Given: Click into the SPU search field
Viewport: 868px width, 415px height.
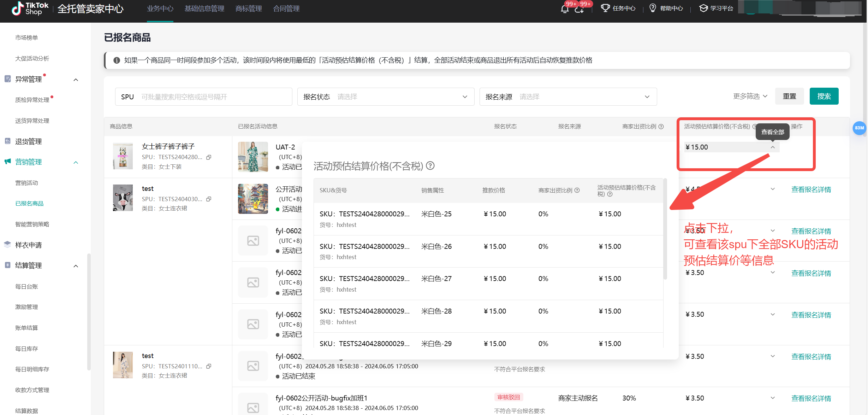Looking at the screenshot, I should (204, 97).
